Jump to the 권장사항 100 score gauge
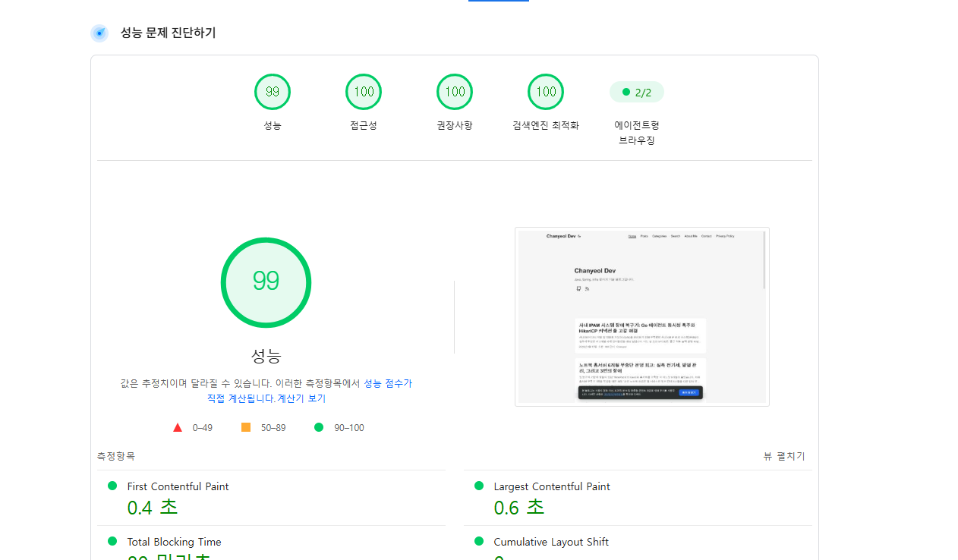The height and width of the screenshot is (560, 958). tap(455, 92)
